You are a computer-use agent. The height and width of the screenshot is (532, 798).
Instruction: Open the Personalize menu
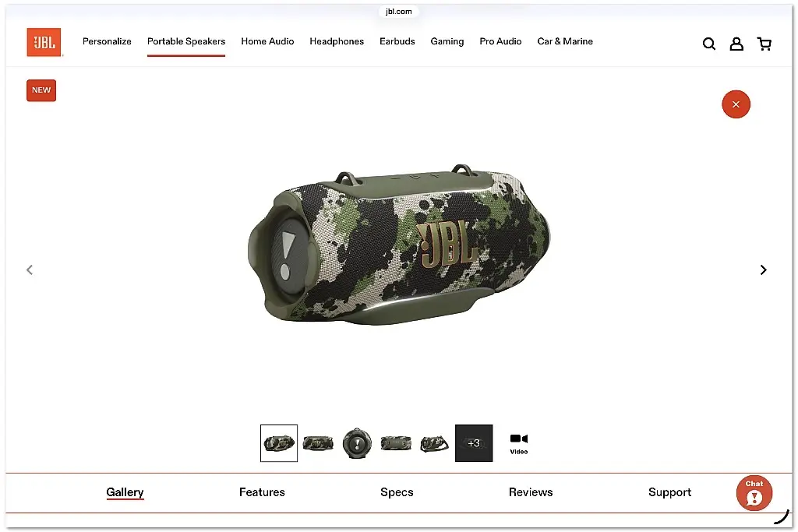pyautogui.click(x=107, y=41)
